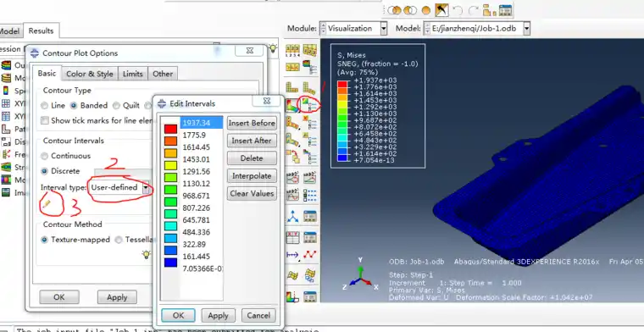Click Interpolate button
Screen dimensions: 644x332
coord(252,176)
